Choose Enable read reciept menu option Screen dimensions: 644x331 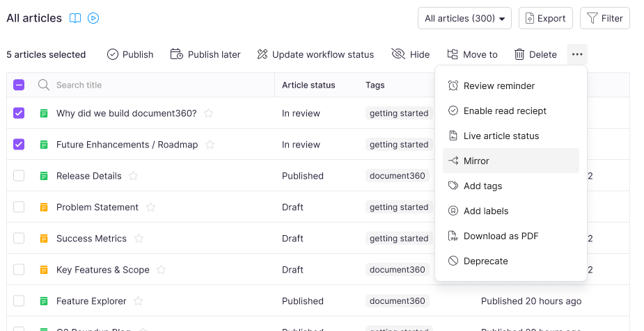tap(511, 111)
